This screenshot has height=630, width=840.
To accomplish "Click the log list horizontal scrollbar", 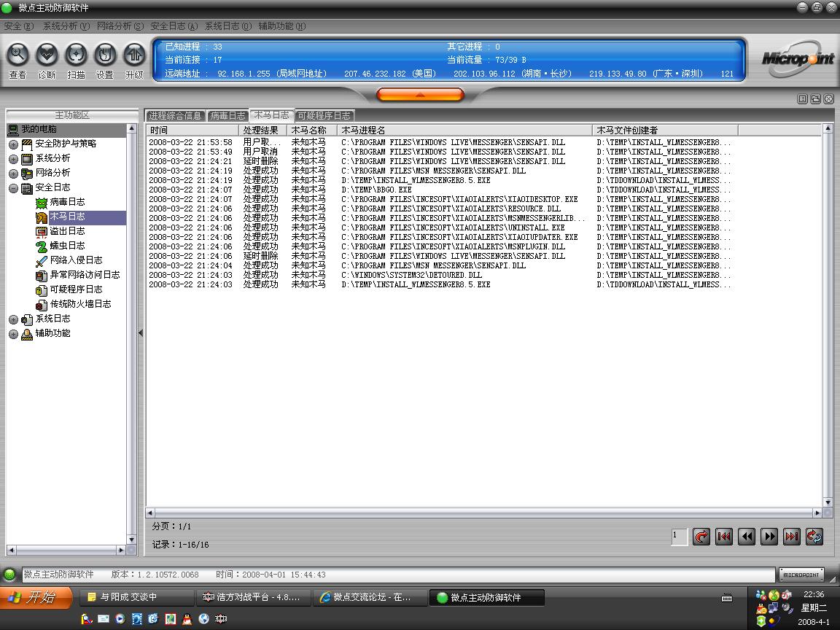I will [483, 513].
